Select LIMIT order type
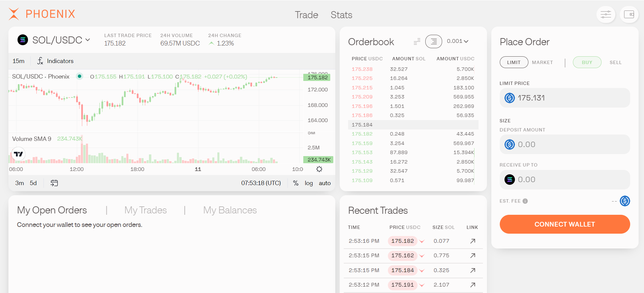The image size is (644, 293). click(x=514, y=62)
